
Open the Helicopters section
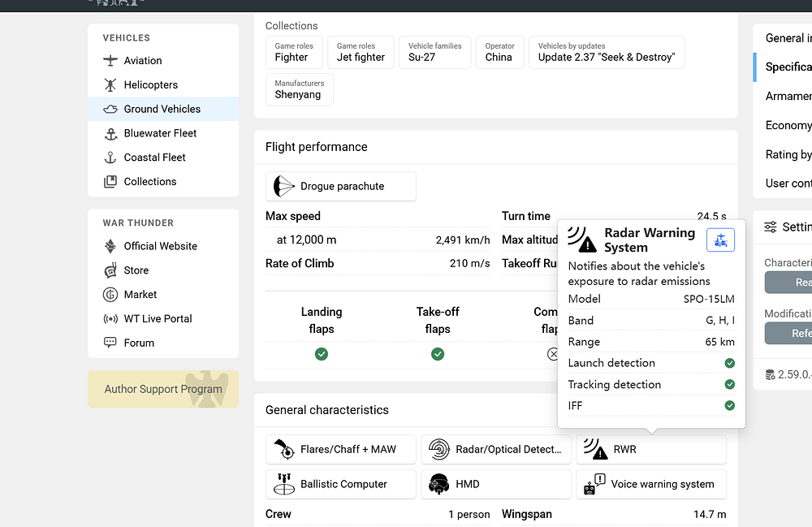point(163,85)
